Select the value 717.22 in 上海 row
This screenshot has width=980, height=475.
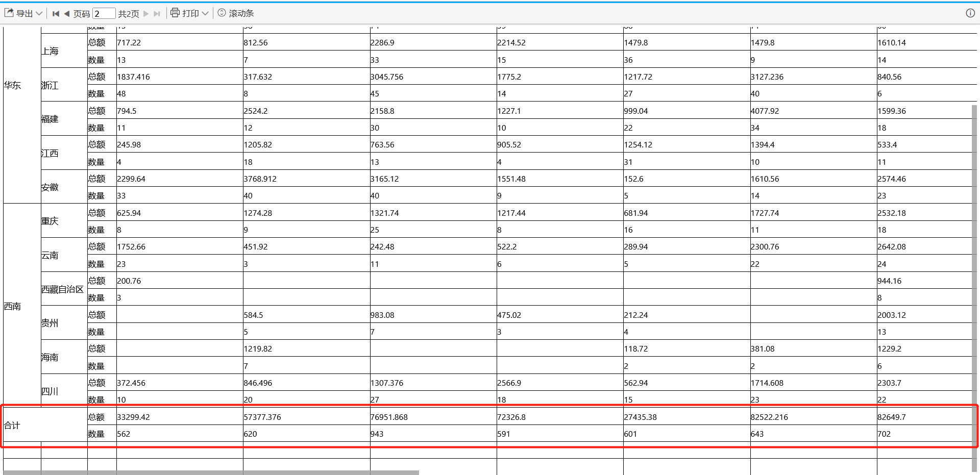coord(129,43)
